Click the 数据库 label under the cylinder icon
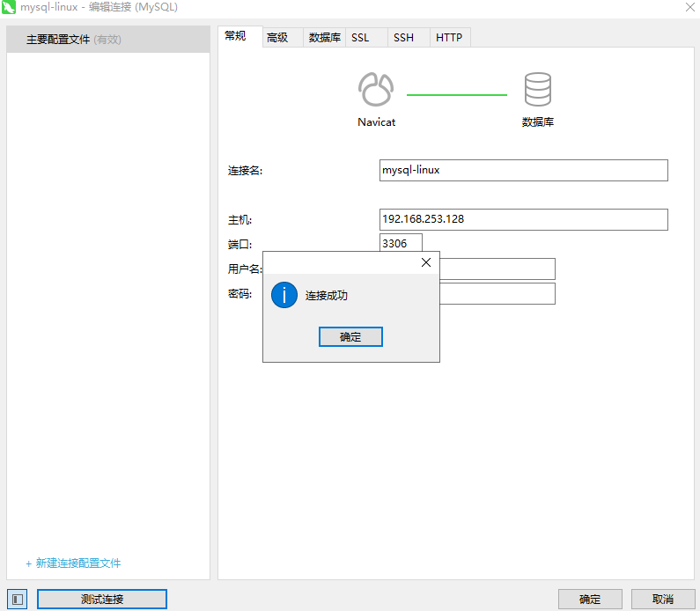The height and width of the screenshot is (611, 700). pos(538,122)
